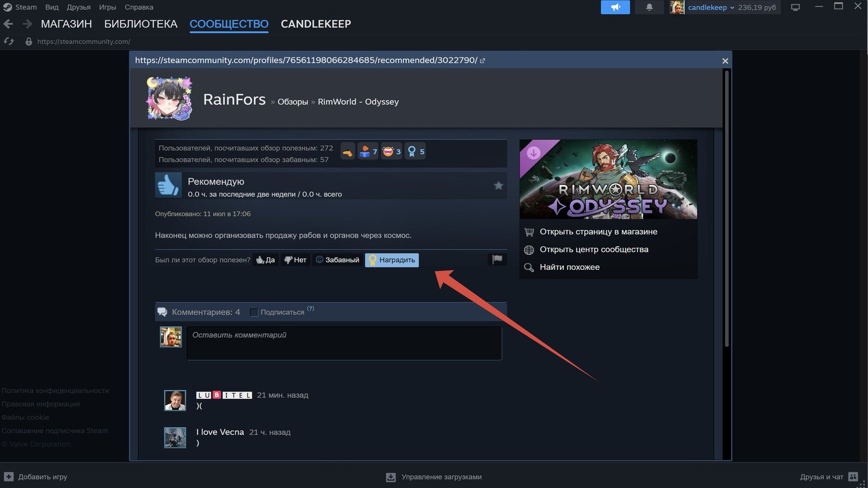Click the globe community hub icon
The width and height of the screenshot is (868, 488).
coord(529,249)
